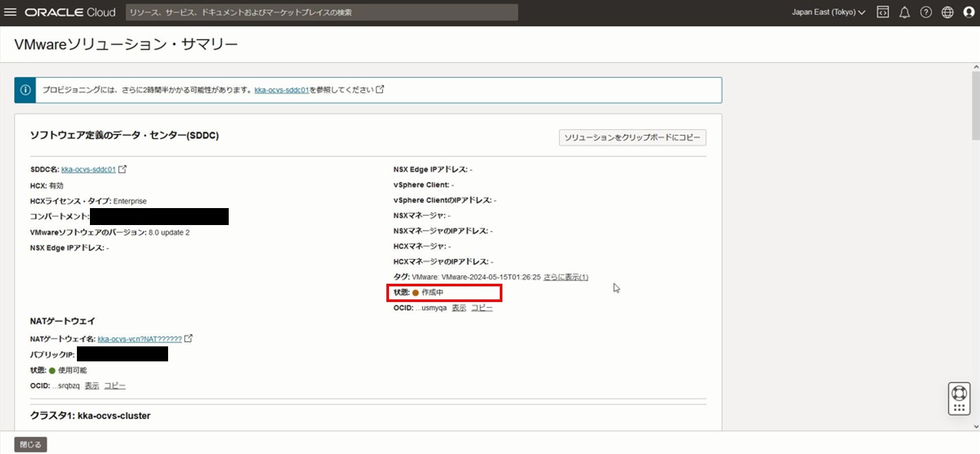980x454 pixels.
Task: Click ソリューションをクリップボードにコピー button
Action: point(632,138)
